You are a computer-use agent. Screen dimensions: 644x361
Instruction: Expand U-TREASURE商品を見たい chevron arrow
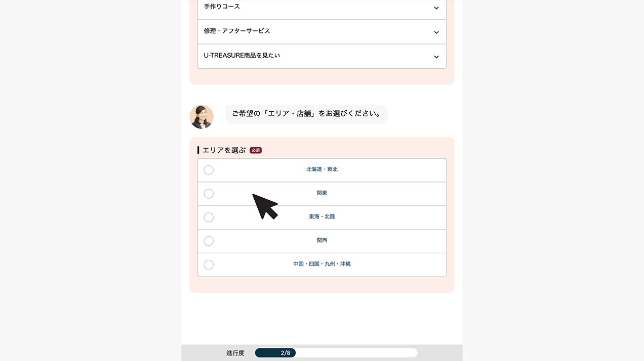[x=436, y=57]
